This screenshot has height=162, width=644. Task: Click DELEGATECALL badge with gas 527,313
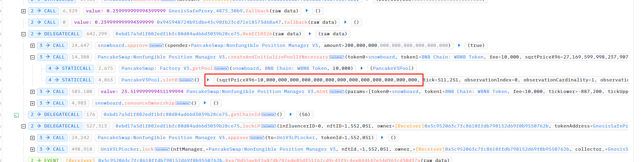[55, 126]
